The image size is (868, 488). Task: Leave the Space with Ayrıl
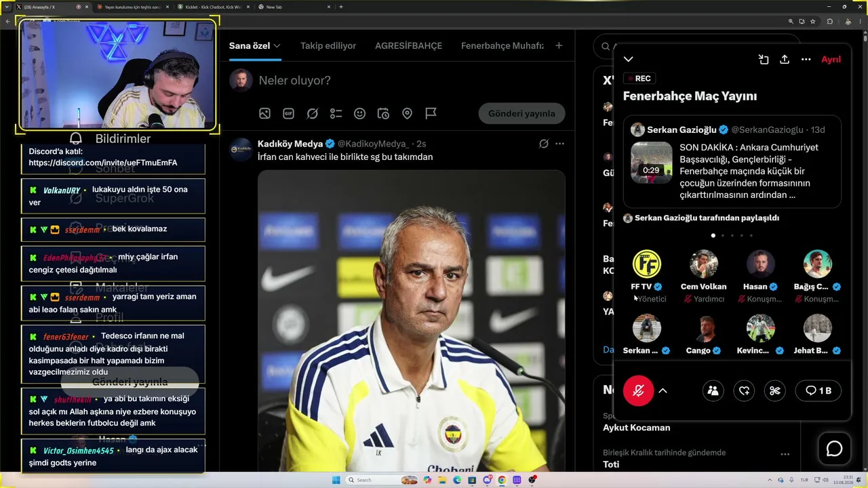point(831,59)
